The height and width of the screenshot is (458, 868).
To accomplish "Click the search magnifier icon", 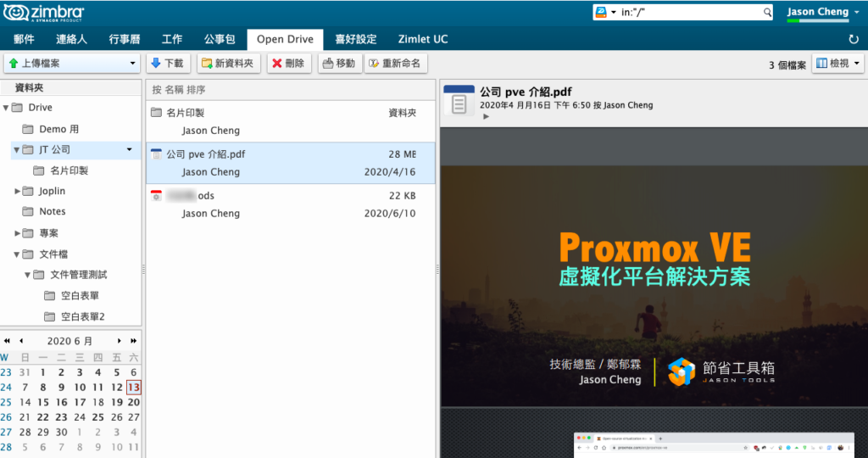I will [767, 12].
